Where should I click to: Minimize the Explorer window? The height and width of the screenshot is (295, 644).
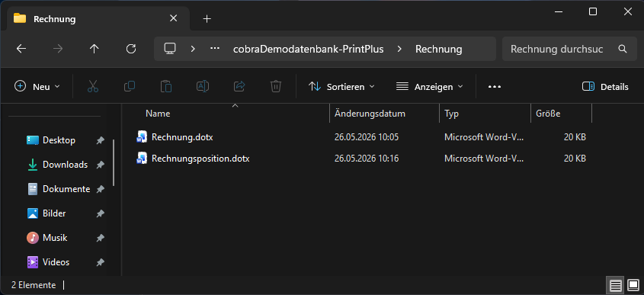(558, 12)
